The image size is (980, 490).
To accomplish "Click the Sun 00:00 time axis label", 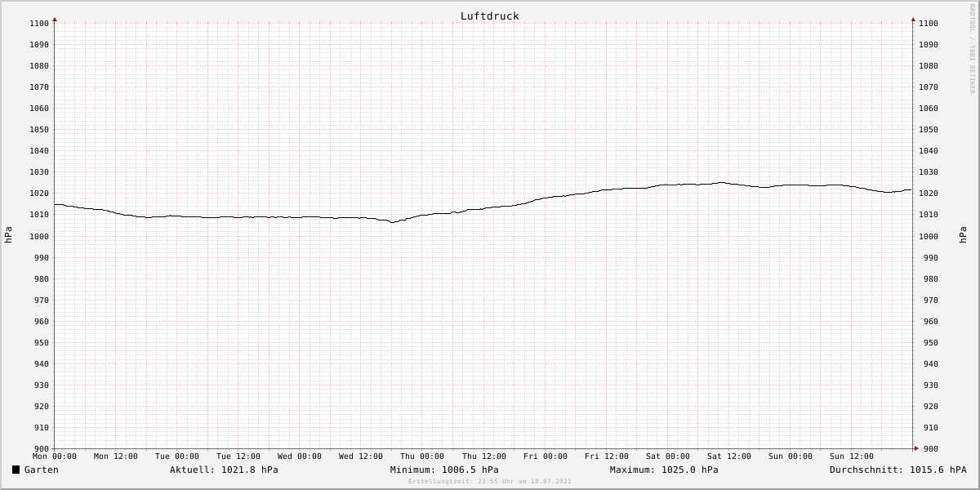I will tap(791, 457).
